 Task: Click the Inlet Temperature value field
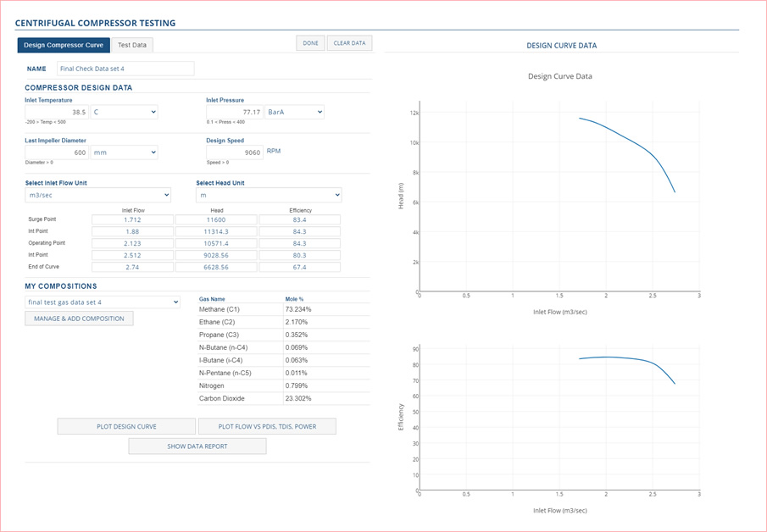[57, 112]
